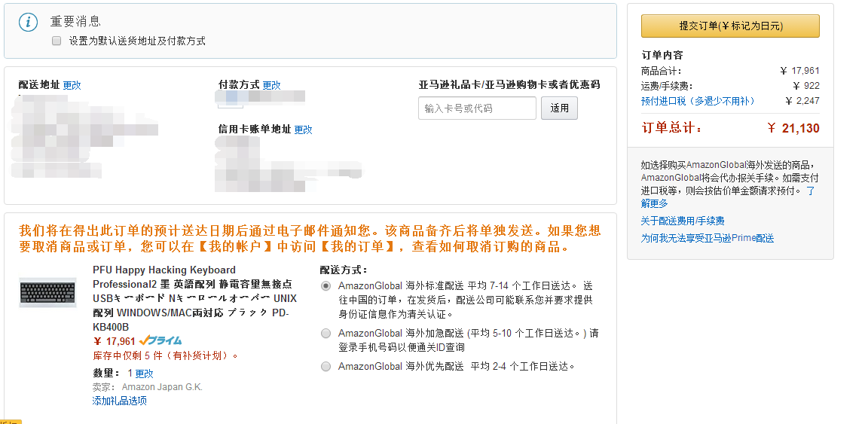Click seller name Amazon Japan G.K.
The width and height of the screenshot is (868, 424).
(162, 387)
